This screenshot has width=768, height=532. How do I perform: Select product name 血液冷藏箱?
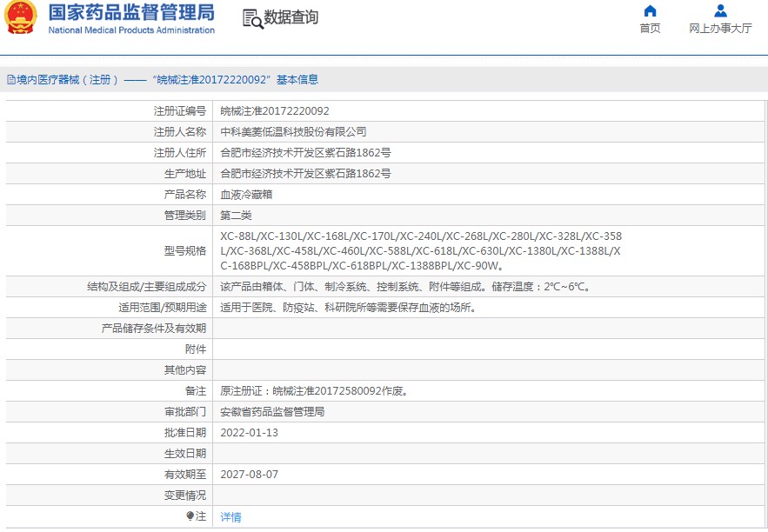pos(246,195)
